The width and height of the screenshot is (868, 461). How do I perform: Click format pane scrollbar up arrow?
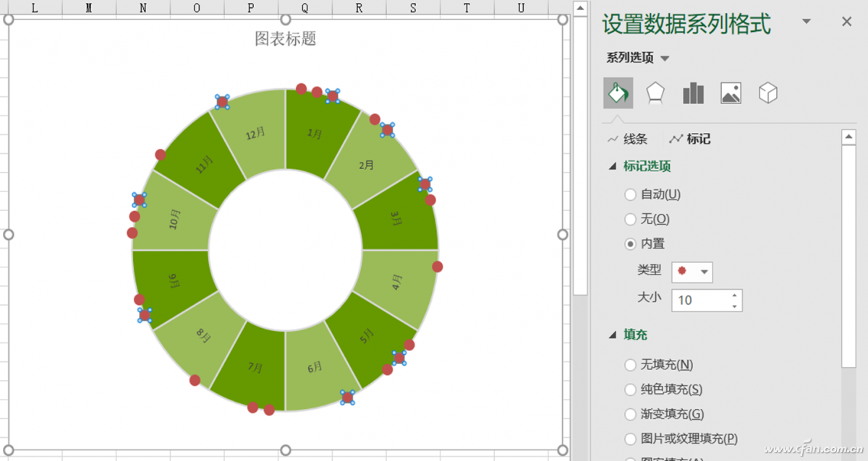coord(849,136)
